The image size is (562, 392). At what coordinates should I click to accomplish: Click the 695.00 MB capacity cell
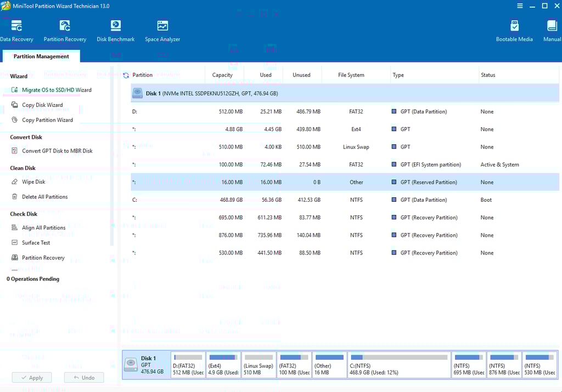231,217
